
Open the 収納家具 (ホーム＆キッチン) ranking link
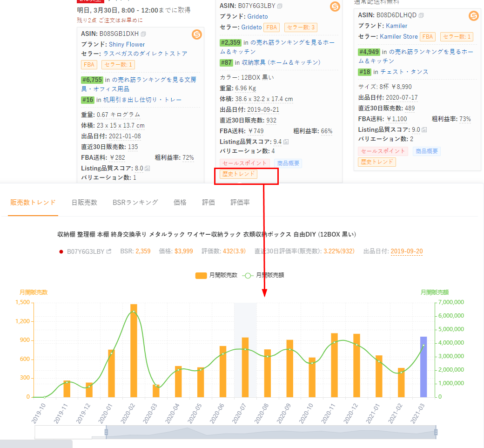click(281, 62)
